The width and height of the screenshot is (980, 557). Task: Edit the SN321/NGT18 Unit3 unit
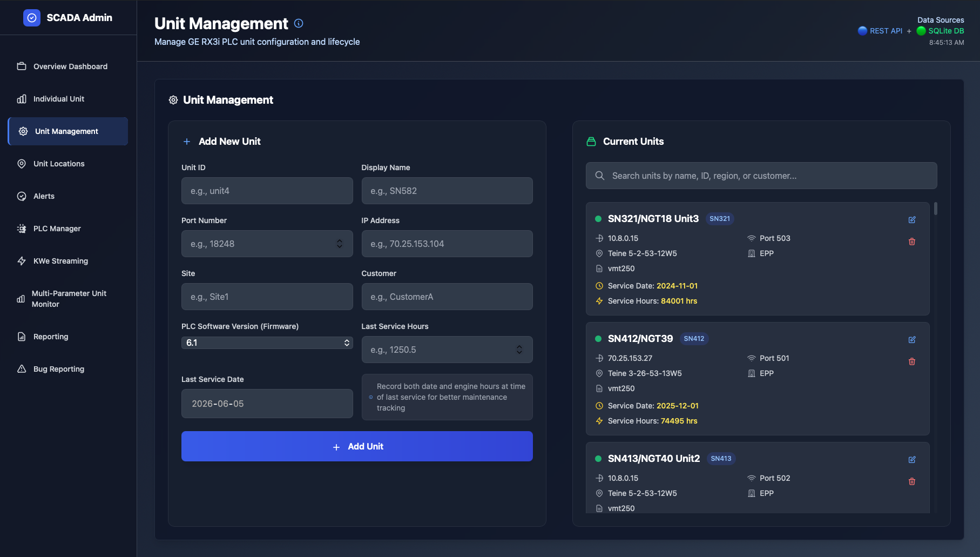coord(912,220)
